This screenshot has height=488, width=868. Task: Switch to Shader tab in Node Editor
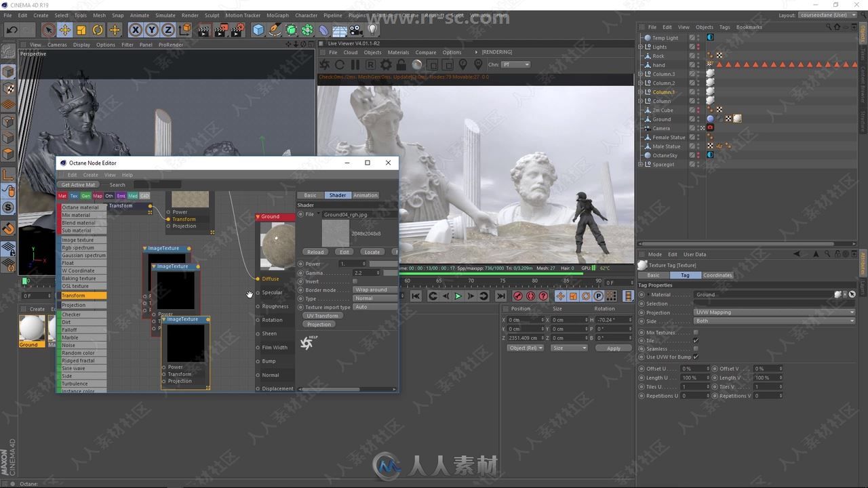point(337,195)
